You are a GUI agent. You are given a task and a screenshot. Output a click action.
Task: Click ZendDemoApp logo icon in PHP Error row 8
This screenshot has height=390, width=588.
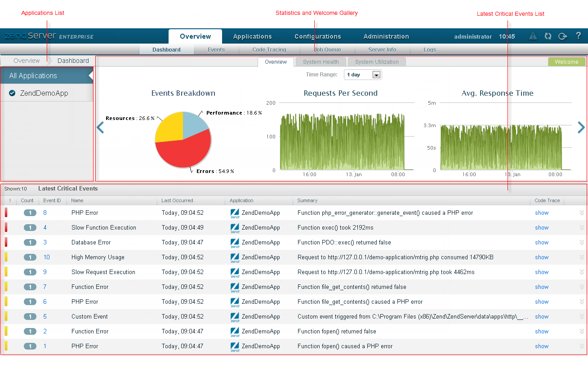[234, 213]
